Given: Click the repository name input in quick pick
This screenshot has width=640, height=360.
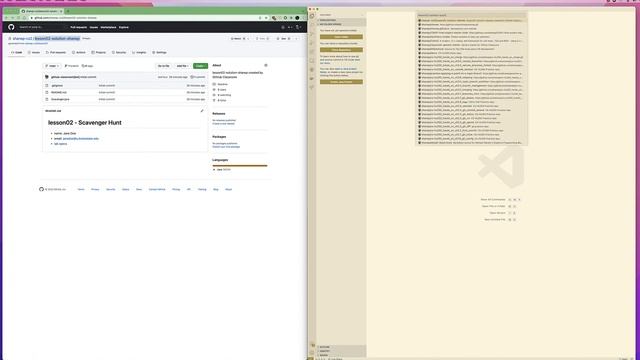Looking at the screenshot, I should pyautogui.click(x=471, y=16).
